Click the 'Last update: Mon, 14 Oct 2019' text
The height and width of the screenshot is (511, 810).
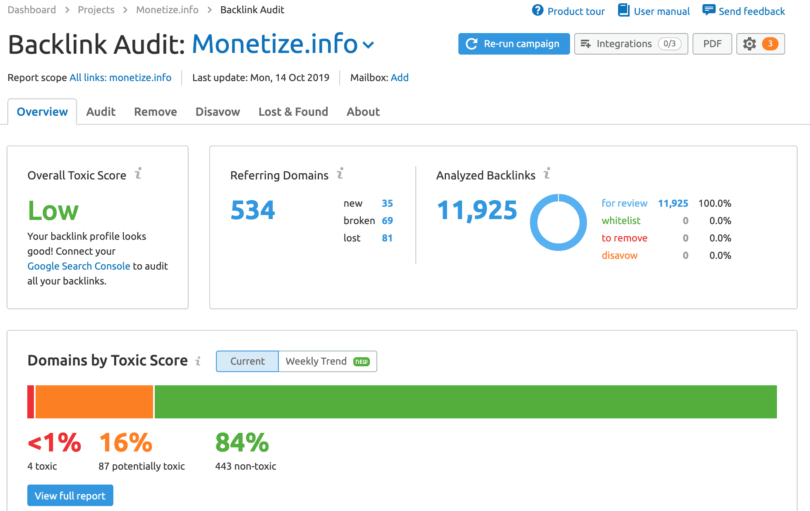[x=260, y=78]
